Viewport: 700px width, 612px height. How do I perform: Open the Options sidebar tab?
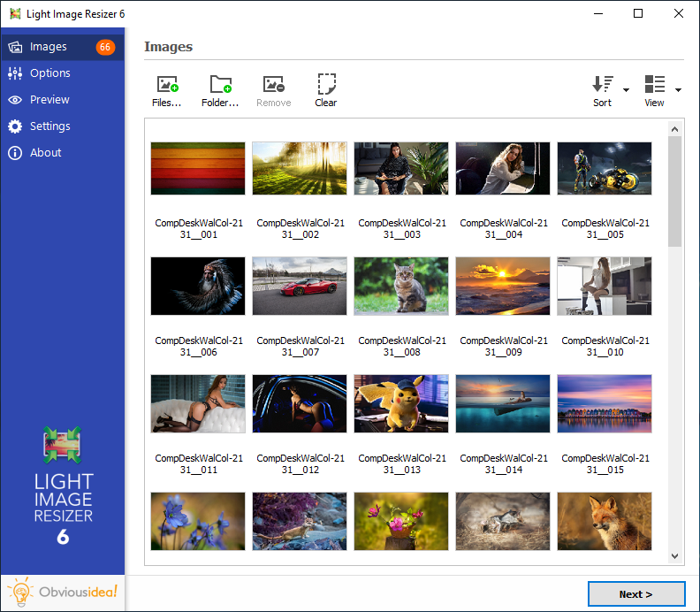[49, 73]
